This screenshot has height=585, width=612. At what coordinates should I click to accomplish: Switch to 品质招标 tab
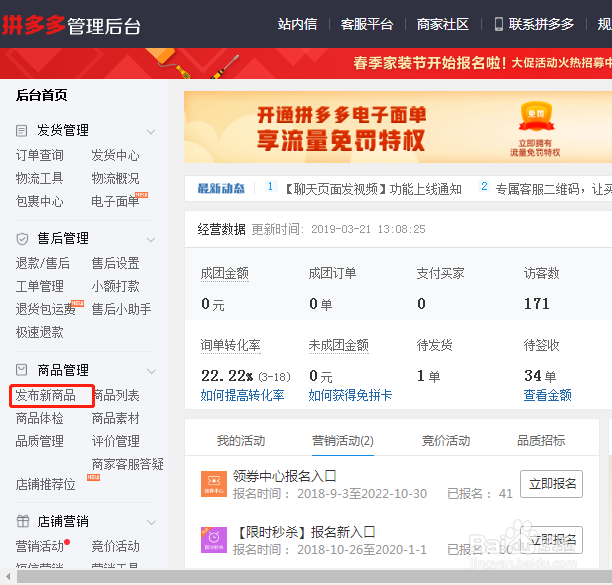point(541,441)
